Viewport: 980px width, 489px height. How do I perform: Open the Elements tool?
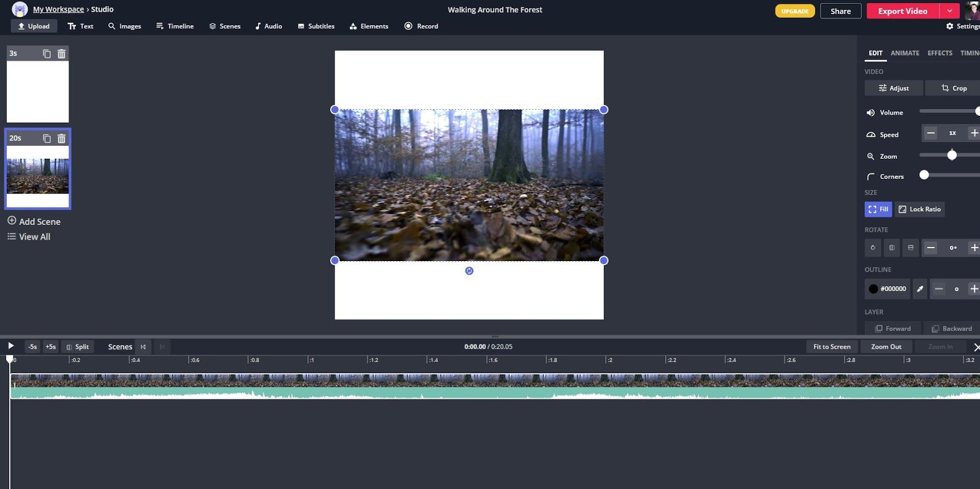click(369, 26)
